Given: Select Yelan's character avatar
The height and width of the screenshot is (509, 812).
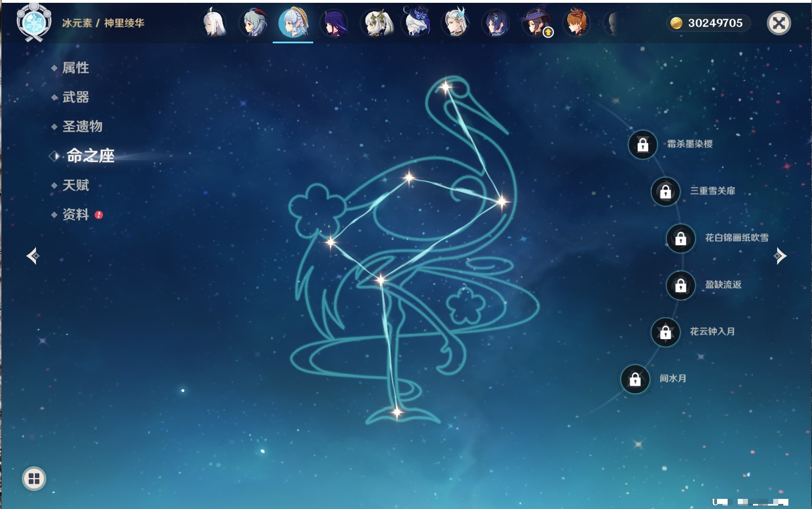Looking at the screenshot, I should 497,24.
